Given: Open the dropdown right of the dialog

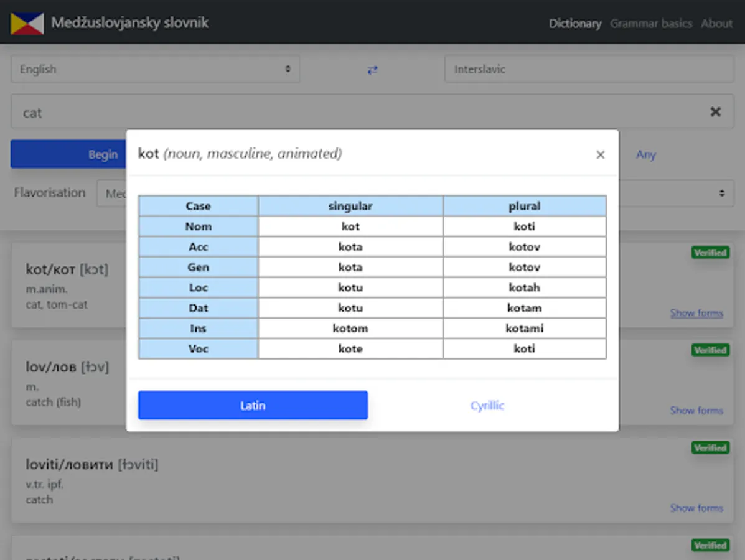Looking at the screenshot, I should click(676, 194).
